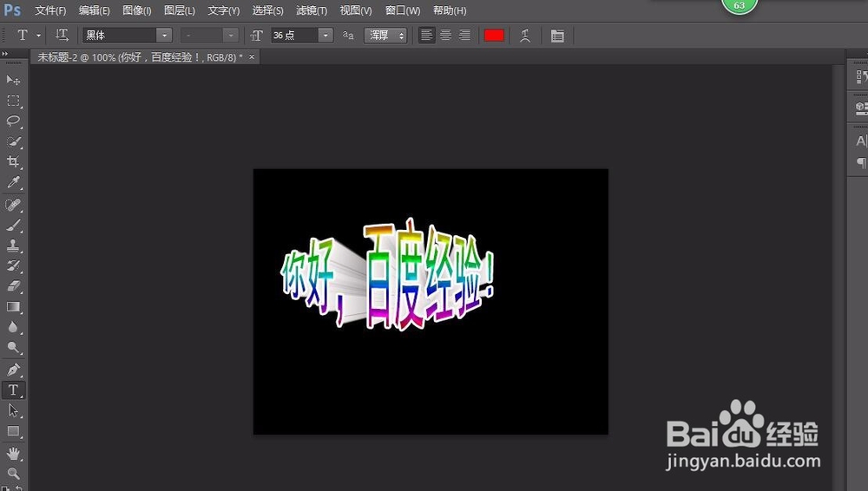Viewport: 868px width, 491px height.
Task: Select the Quick Selection tool
Action: (13, 141)
